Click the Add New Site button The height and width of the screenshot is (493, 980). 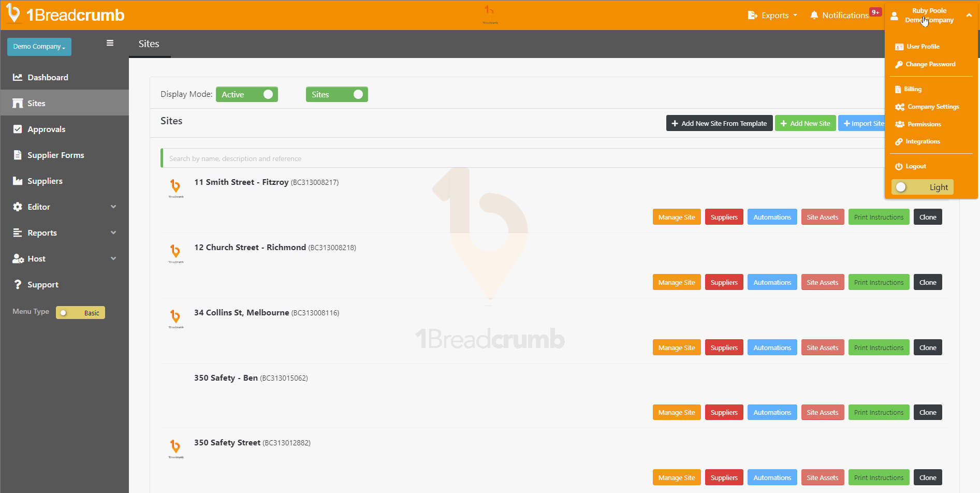coord(805,123)
